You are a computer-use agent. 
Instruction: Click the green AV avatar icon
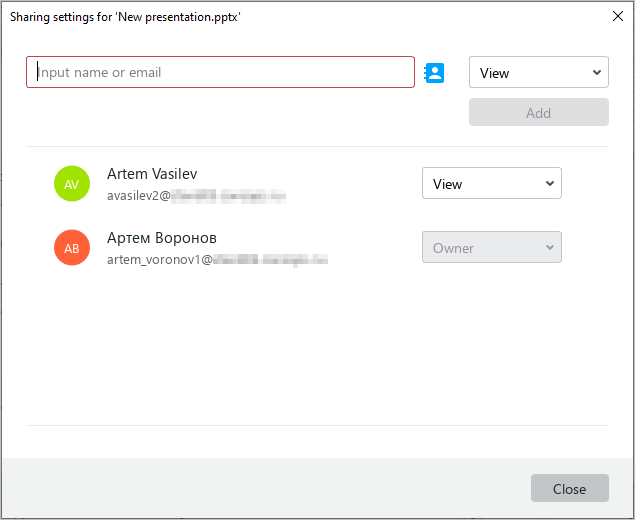(x=72, y=184)
